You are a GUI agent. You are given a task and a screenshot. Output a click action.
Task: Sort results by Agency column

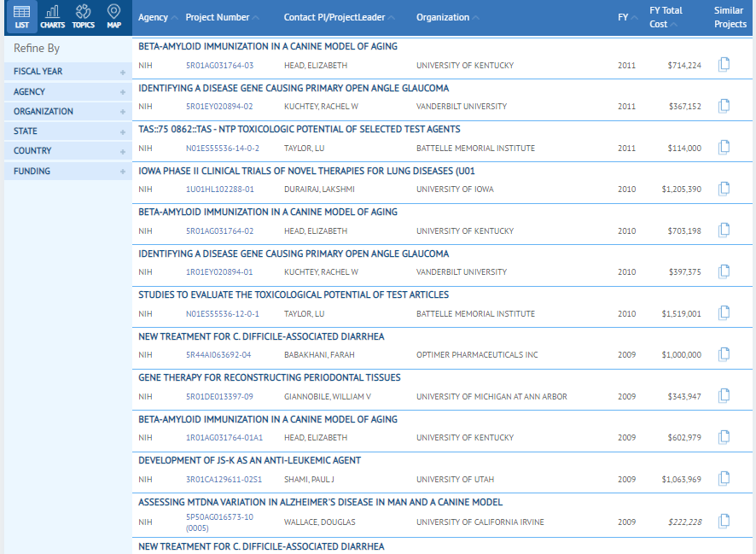coord(158,17)
